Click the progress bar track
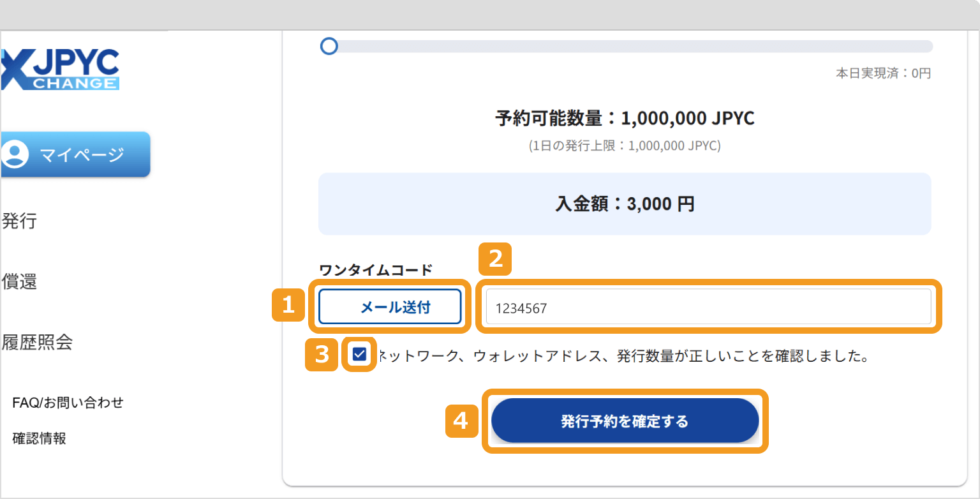The height and width of the screenshot is (499, 980). point(638,46)
